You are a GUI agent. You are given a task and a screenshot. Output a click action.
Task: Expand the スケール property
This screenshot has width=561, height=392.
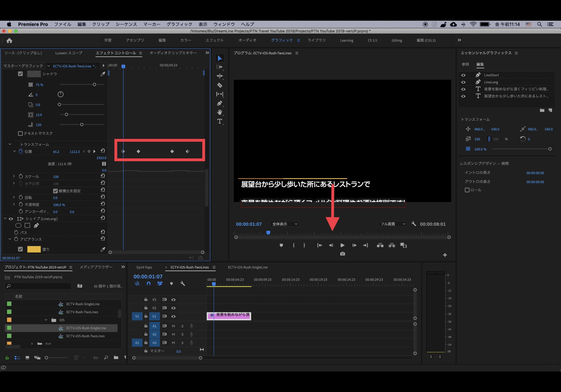14,176
